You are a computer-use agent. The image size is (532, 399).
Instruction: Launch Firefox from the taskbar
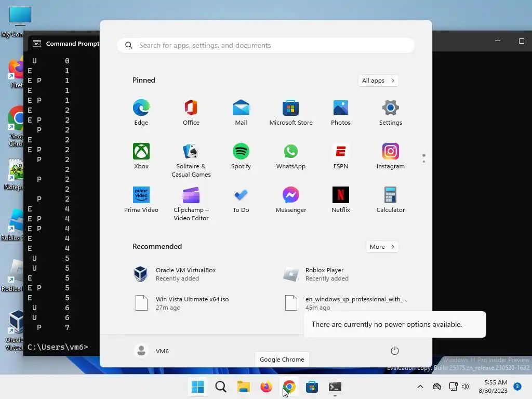[x=266, y=387]
